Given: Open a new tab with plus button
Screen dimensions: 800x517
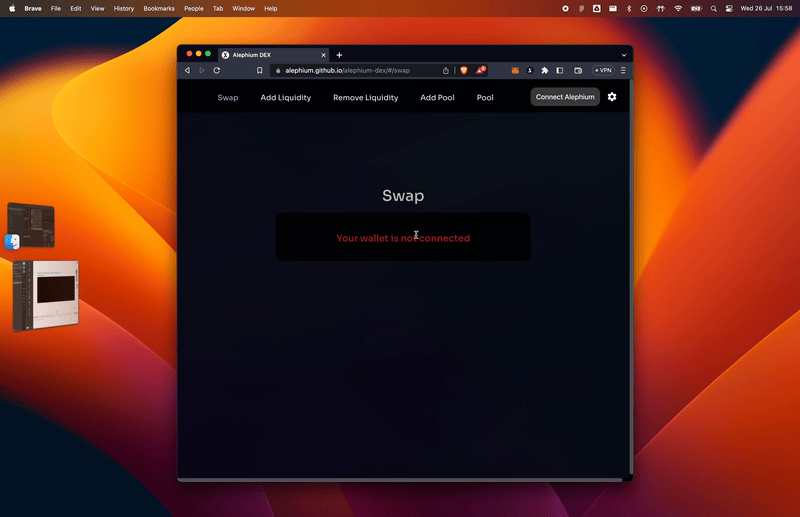Looking at the screenshot, I should tap(339, 55).
